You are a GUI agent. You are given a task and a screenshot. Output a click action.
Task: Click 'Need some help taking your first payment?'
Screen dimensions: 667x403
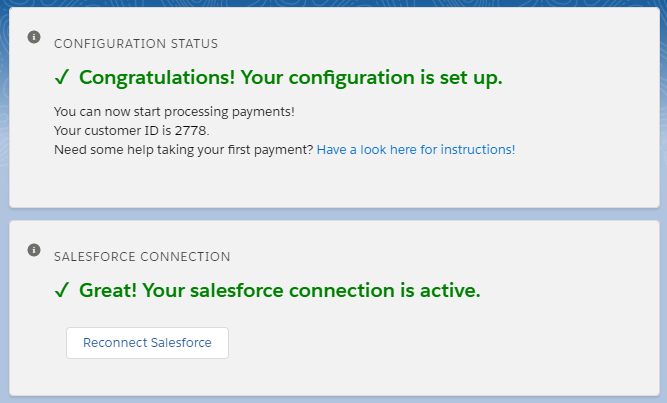point(183,150)
